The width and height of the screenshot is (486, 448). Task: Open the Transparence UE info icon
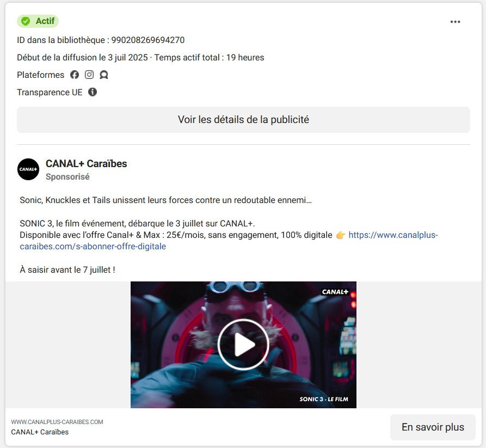[x=93, y=92]
